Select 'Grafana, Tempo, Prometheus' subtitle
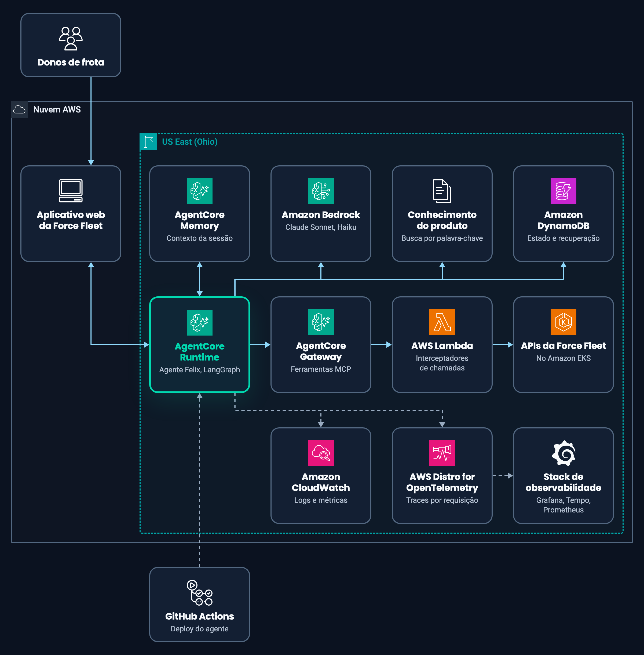Viewport: 644px width, 655px height. click(563, 505)
